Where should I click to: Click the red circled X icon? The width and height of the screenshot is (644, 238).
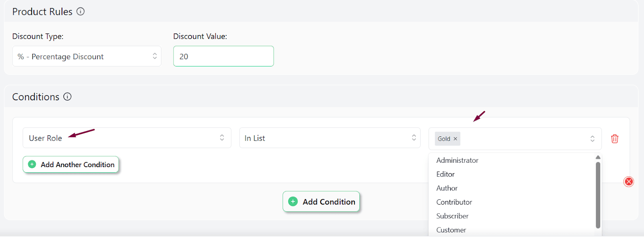[628, 182]
